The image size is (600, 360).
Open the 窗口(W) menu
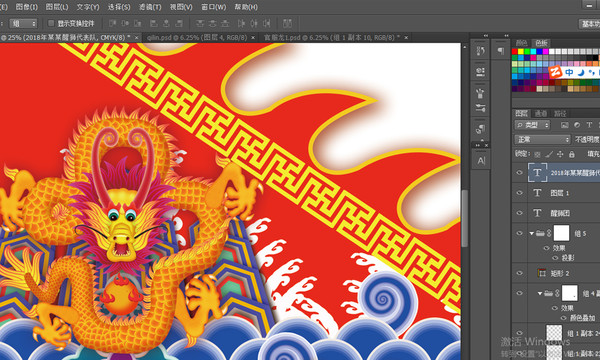pyautogui.click(x=214, y=7)
